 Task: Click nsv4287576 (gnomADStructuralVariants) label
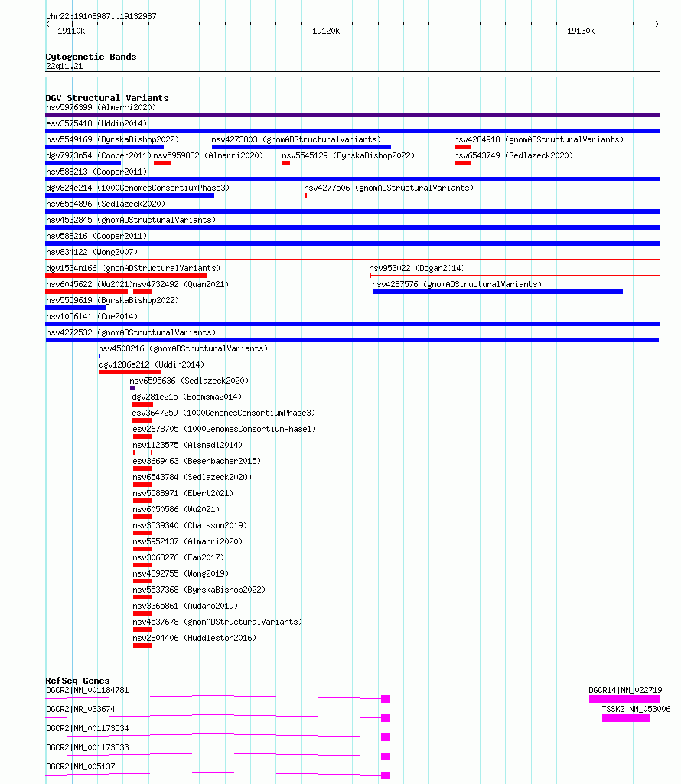tap(457, 284)
